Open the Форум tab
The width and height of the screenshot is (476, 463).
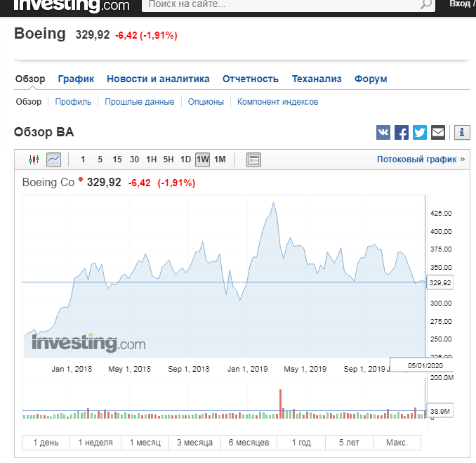(x=371, y=79)
